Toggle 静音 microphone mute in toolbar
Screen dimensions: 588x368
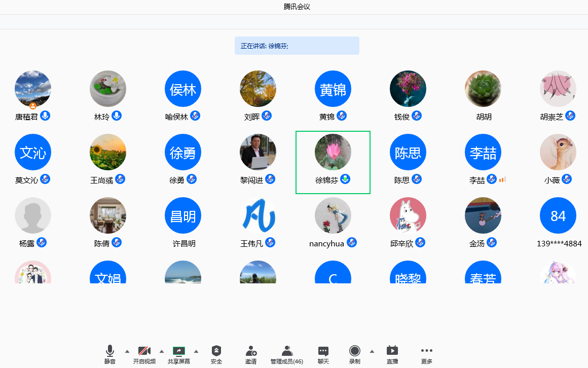(x=110, y=351)
